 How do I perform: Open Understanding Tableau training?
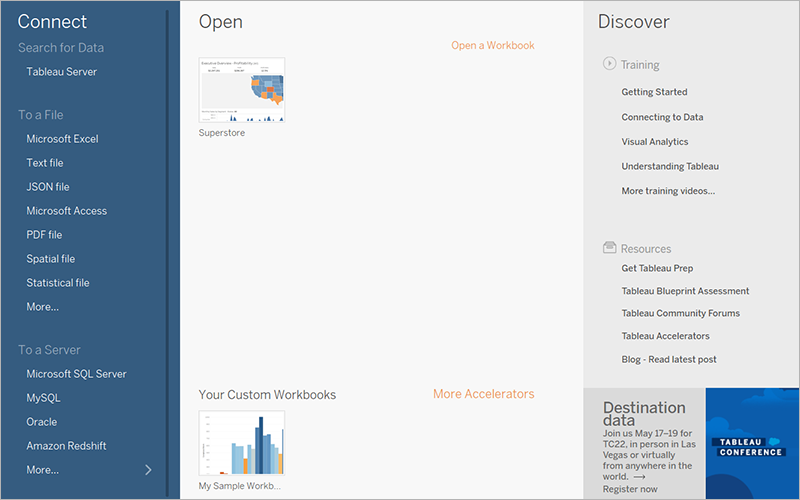[670, 166]
